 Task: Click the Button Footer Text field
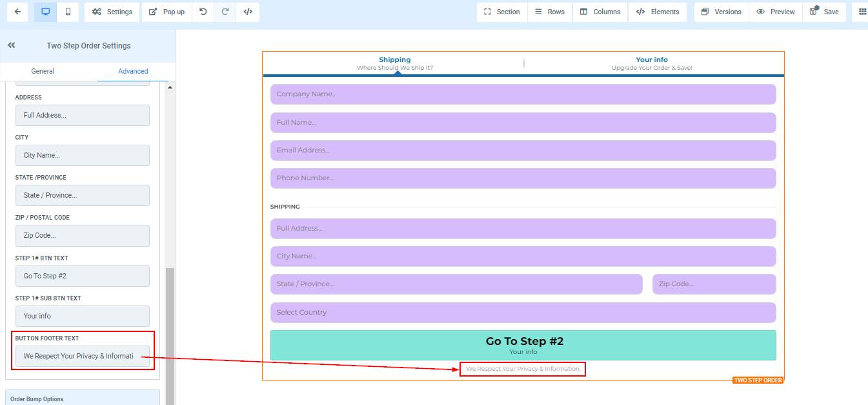coord(82,356)
